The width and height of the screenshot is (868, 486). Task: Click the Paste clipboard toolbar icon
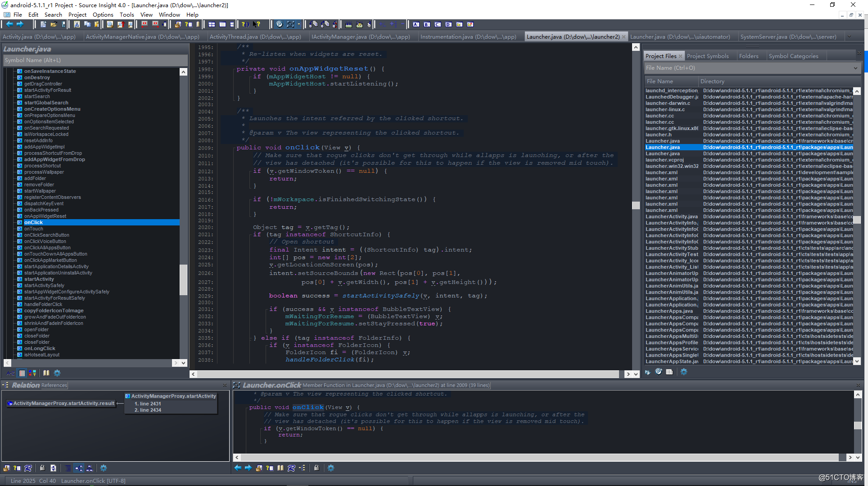point(96,24)
